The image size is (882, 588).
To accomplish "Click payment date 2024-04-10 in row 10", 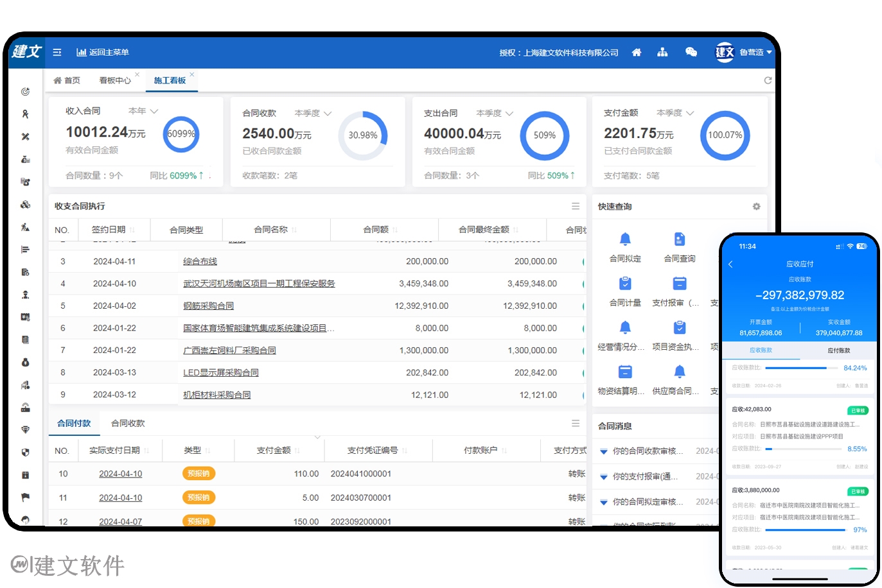I will click(x=120, y=474).
